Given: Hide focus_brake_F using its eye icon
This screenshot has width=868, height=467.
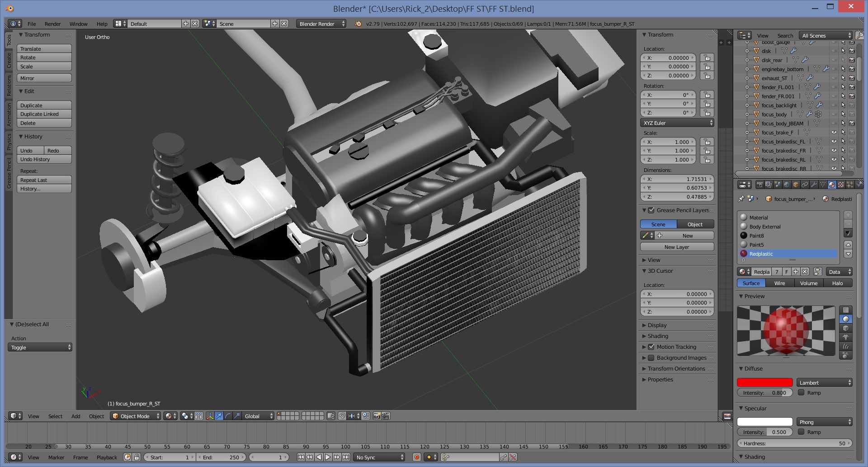Looking at the screenshot, I should 834,132.
